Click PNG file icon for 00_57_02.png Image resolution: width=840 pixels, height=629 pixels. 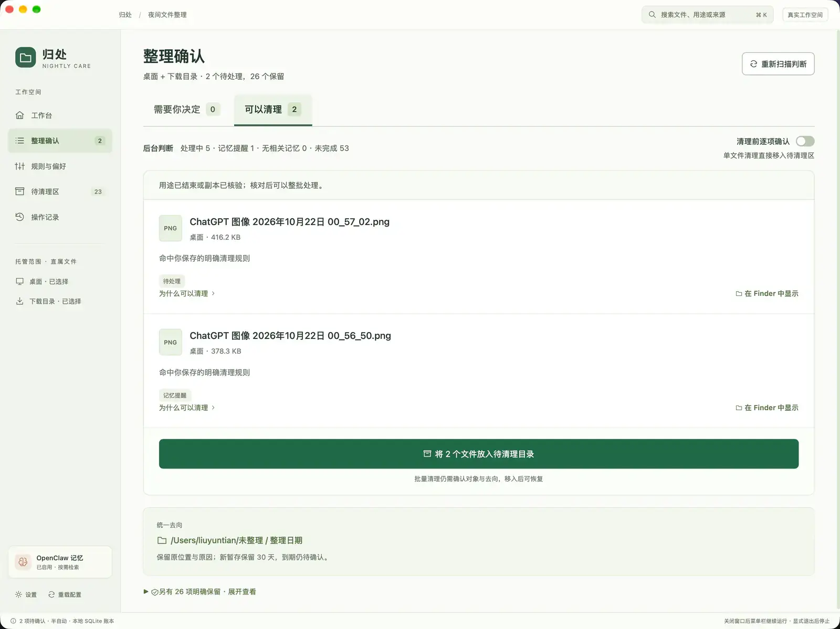pyautogui.click(x=171, y=228)
